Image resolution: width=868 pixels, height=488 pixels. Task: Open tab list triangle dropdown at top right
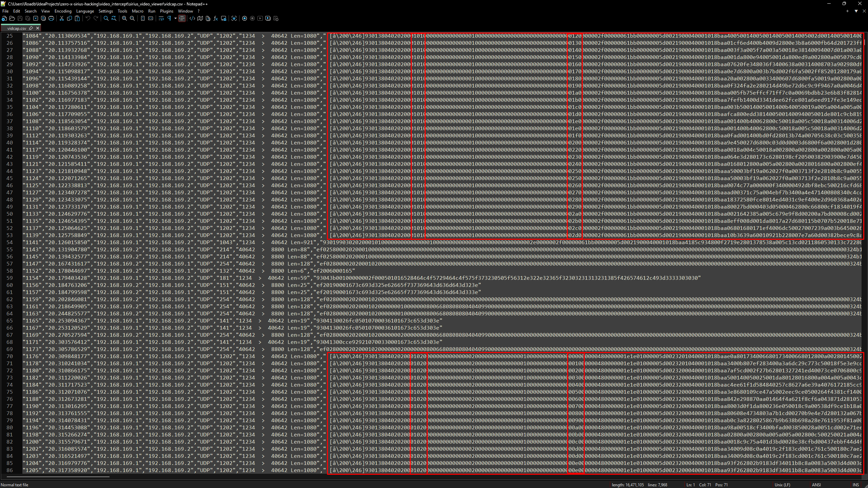(856, 11)
